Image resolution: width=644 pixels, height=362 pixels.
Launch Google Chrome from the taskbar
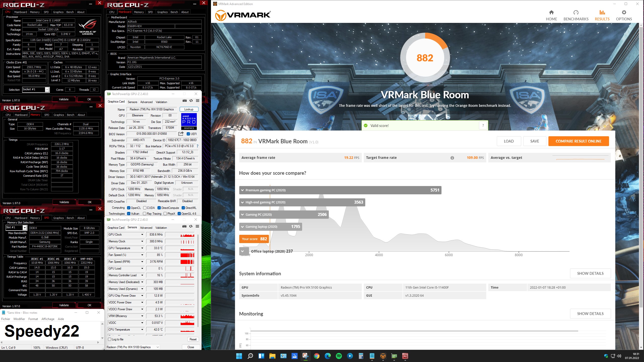click(x=316, y=356)
